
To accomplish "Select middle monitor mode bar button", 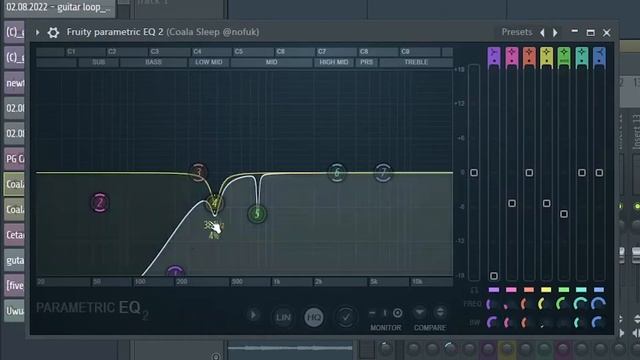I will [384, 313].
